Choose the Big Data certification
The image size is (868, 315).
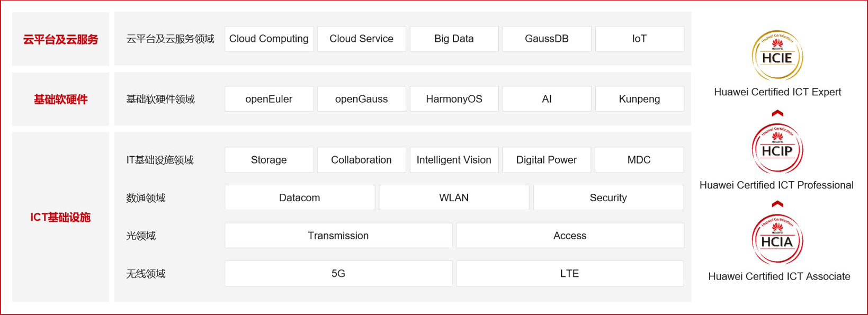(x=454, y=39)
